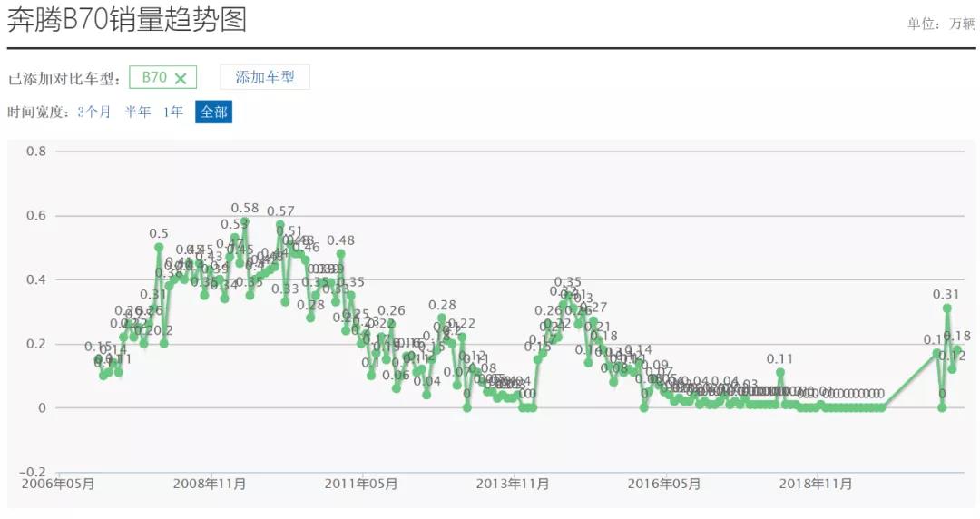The height and width of the screenshot is (519, 980).
Task: Click the 0.48 data point marker
Action: click(x=340, y=254)
